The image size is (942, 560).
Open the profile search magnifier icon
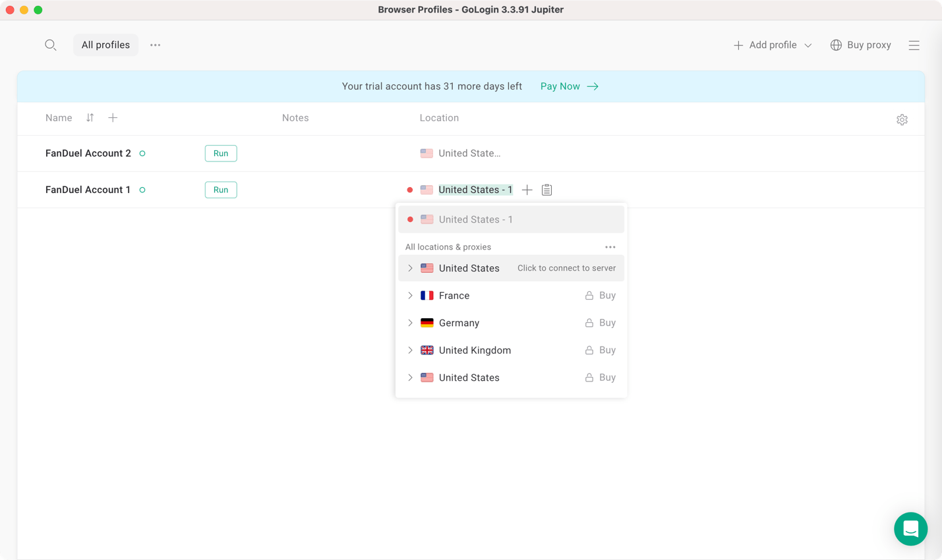[51, 45]
